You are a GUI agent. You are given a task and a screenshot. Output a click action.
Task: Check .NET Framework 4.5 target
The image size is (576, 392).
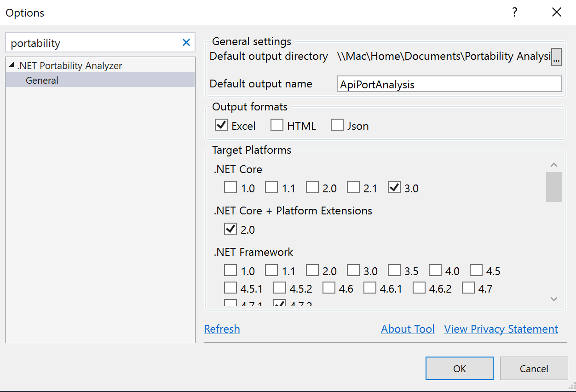tap(476, 271)
